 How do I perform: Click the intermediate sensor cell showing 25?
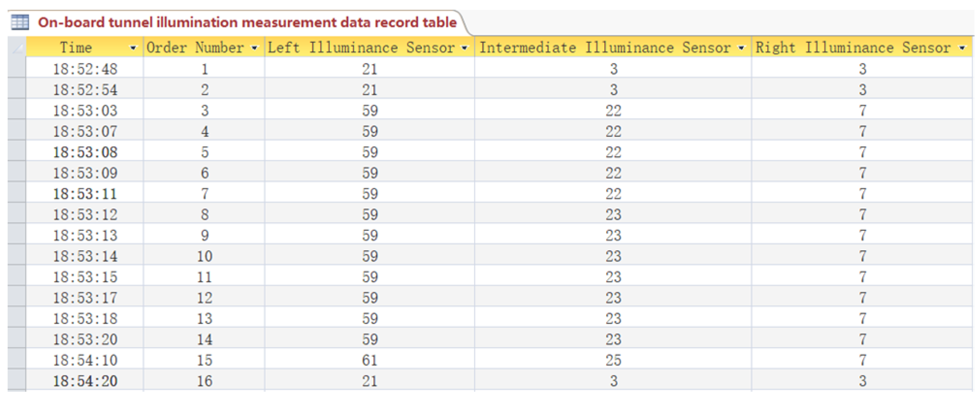click(x=613, y=360)
